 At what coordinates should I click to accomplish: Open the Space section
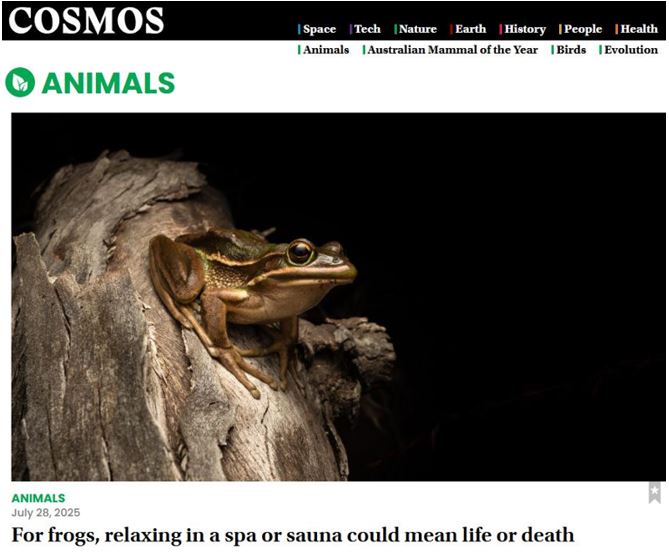[317, 29]
